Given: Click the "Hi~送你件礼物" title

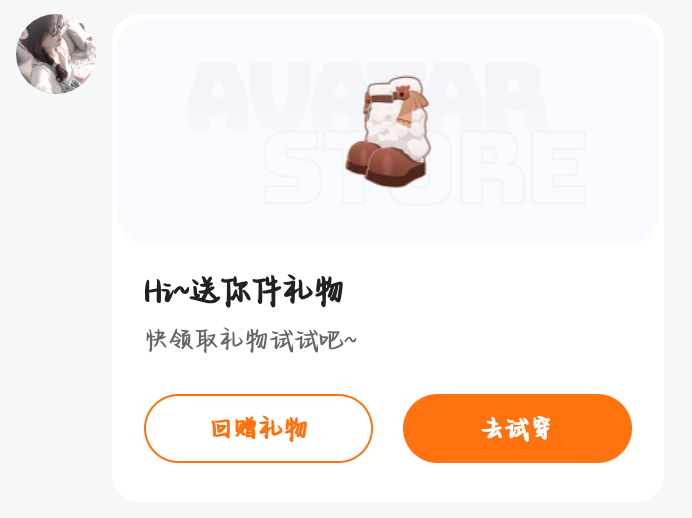Looking at the screenshot, I should coord(244,292).
